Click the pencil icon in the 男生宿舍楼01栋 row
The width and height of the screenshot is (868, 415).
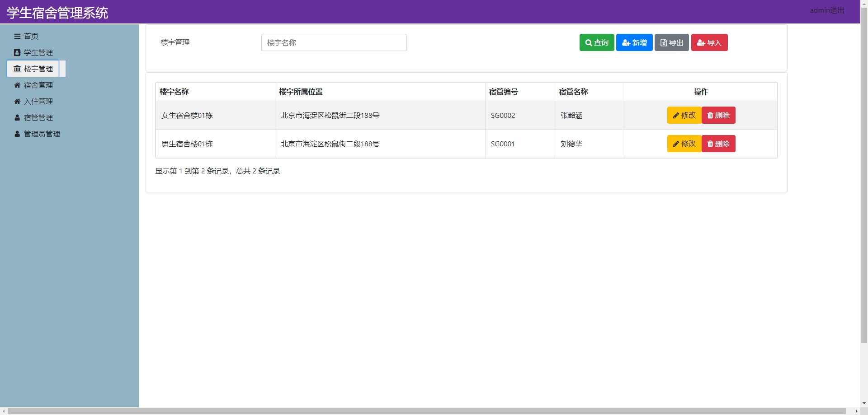pos(676,144)
